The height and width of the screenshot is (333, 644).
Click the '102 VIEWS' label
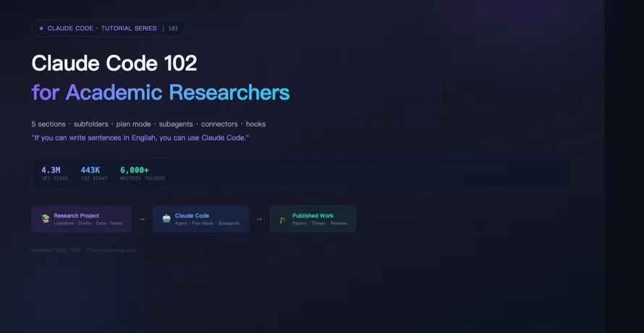click(x=94, y=178)
